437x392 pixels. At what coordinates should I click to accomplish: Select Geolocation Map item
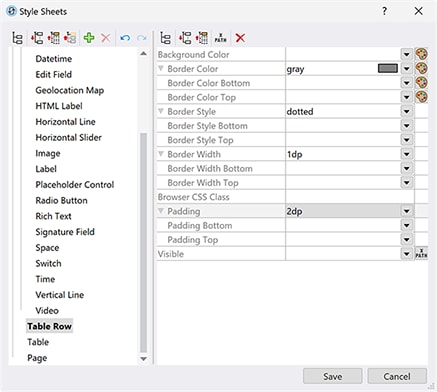[x=70, y=90]
